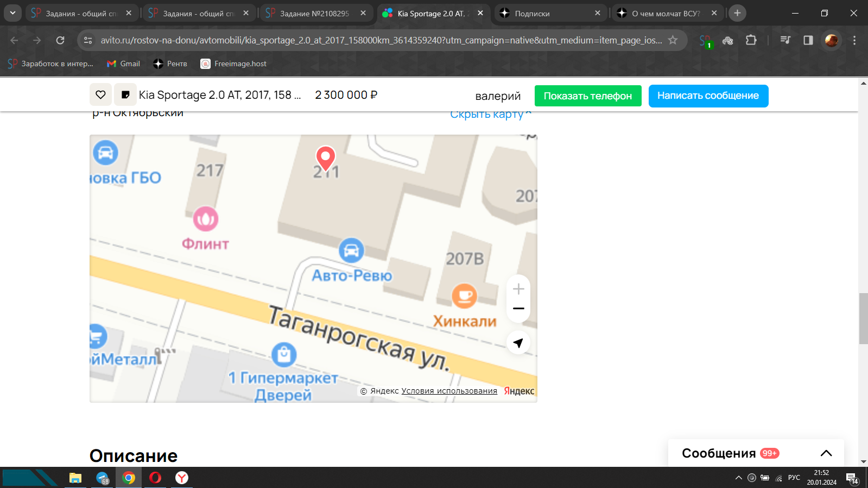The height and width of the screenshot is (488, 868).
Task: Close the Kia Sportage tab
Action: point(480,13)
